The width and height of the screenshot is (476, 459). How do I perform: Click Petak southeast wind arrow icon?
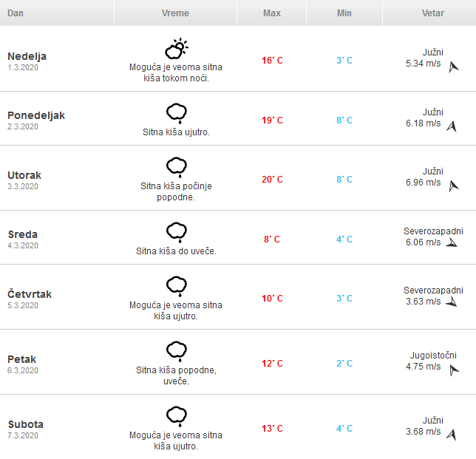click(454, 369)
